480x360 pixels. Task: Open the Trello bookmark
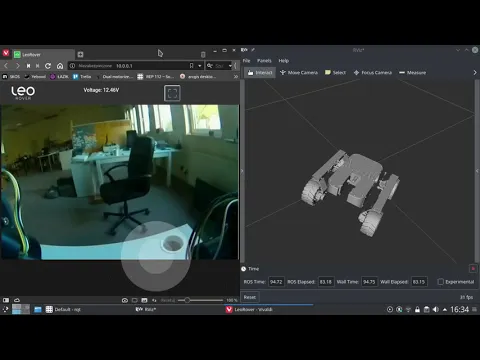82,77
